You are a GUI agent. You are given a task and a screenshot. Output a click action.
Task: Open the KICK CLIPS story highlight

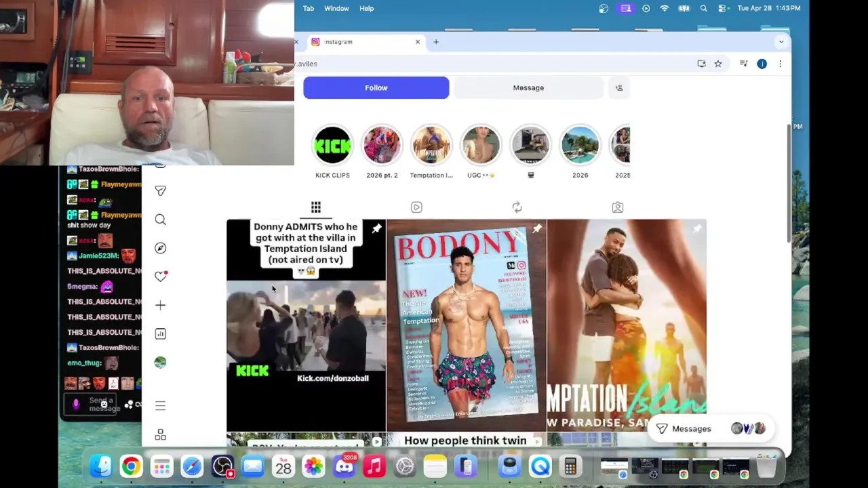coord(332,145)
